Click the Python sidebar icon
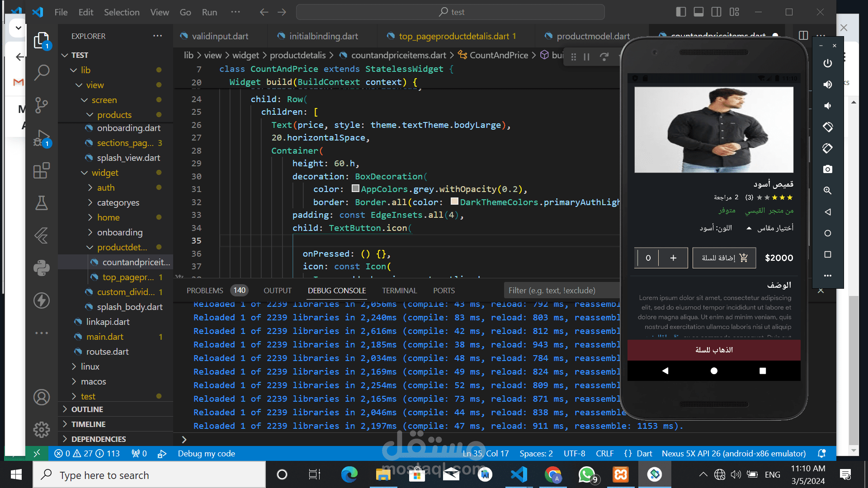The image size is (868, 488). pos(42,268)
